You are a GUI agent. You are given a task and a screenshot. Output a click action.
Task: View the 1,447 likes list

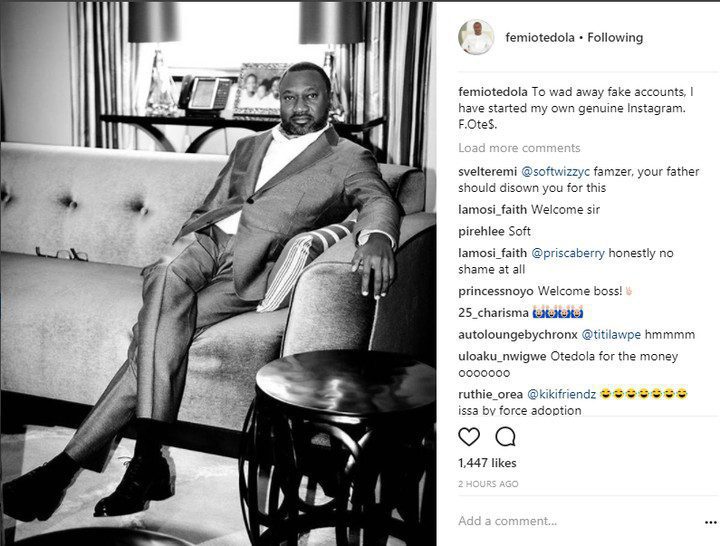point(487,463)
